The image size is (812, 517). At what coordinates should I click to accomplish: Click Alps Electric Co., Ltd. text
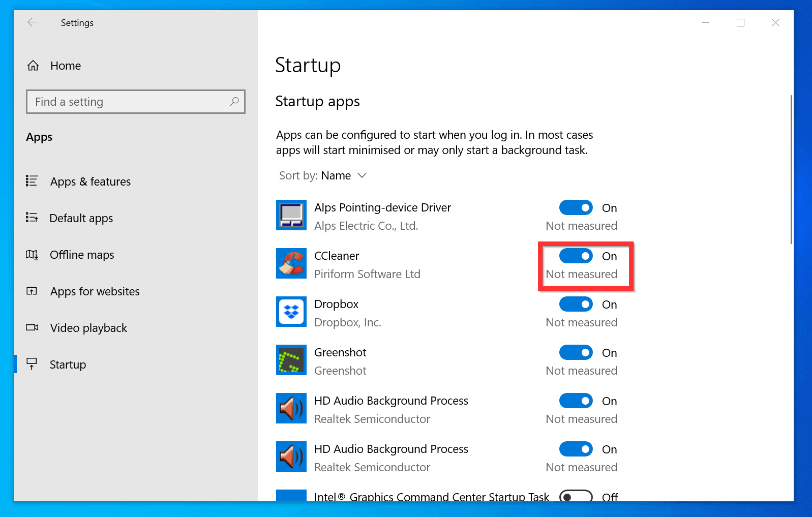point(366,226)
